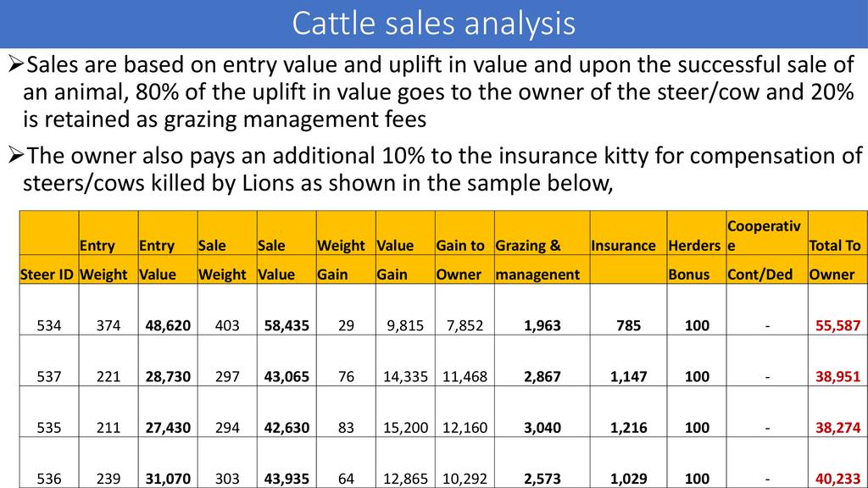The height and width of the screenshot is (488, 868).
Task: Select the gain to owner 10,292 cell
Action: (465, 479)
